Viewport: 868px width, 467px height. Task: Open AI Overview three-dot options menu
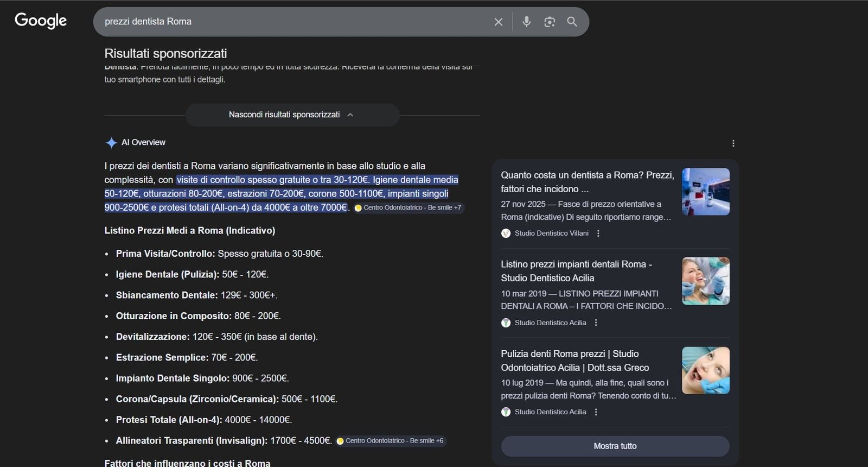click(733, 143)
